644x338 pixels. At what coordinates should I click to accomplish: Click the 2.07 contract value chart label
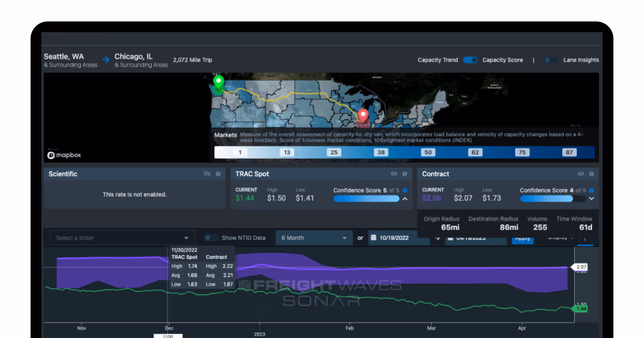pyautogui.click(x=581, y=267)
